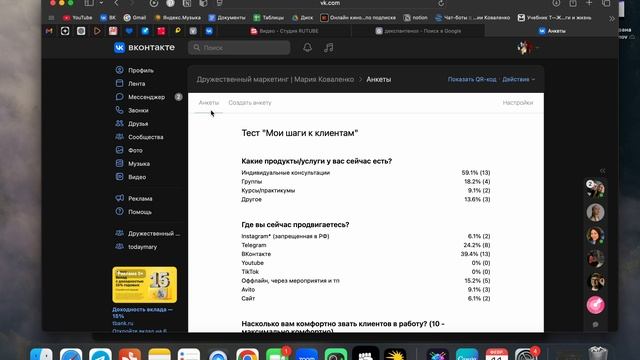
Task: Open Мессенджер in the left sidebar
Action: click(x=140, y=97)
